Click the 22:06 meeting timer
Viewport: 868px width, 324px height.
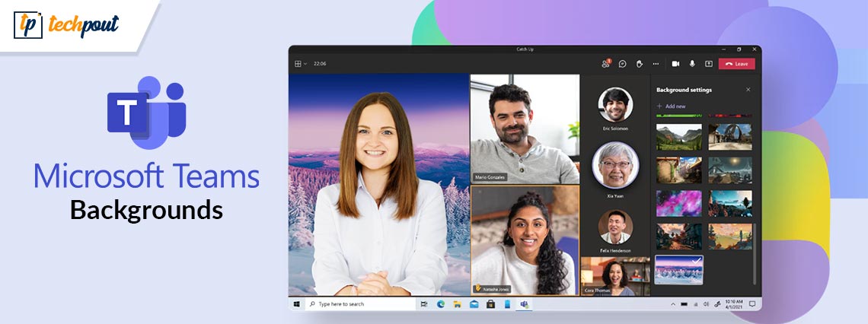[320, 64]
